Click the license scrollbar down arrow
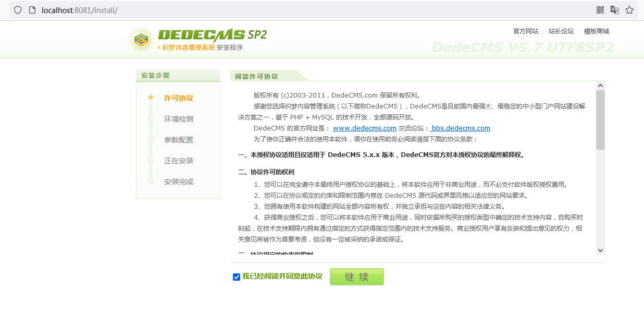This screenshot has width=644, height=312. pyautogui.click(x=600, y=250)
